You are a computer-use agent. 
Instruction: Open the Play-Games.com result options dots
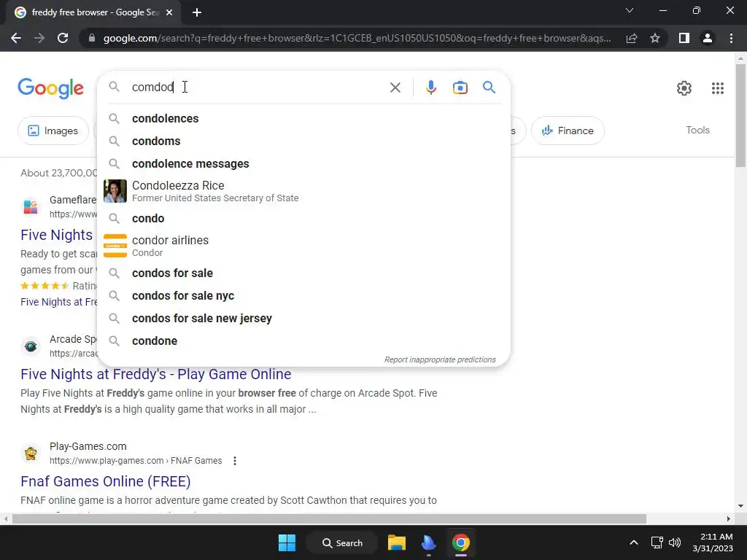[234, 461]
